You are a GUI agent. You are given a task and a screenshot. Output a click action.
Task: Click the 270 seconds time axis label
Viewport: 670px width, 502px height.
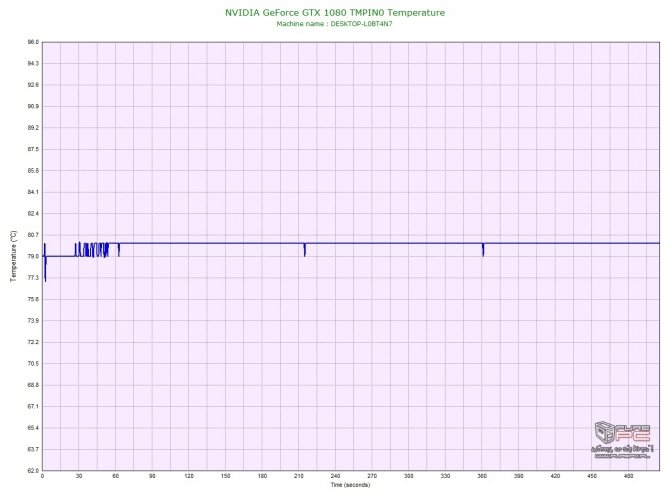tap(372, 476)
